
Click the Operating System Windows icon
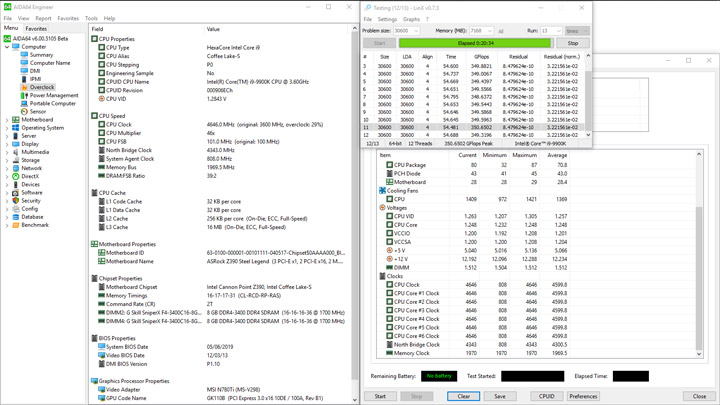click(x=16, y=128)
